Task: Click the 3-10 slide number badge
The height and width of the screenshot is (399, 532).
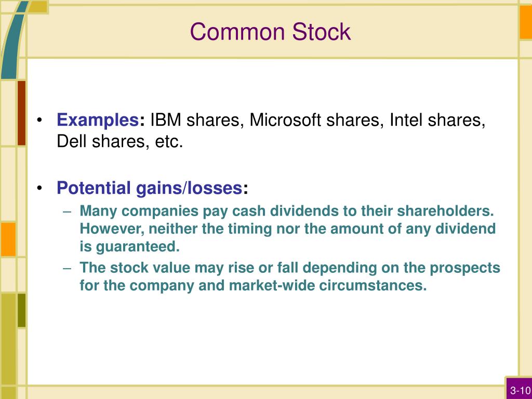Action: click(520, 390)
